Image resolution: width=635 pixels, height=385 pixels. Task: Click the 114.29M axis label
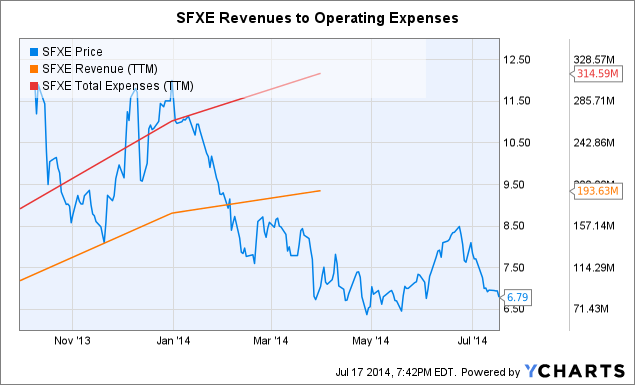(594, 268)
